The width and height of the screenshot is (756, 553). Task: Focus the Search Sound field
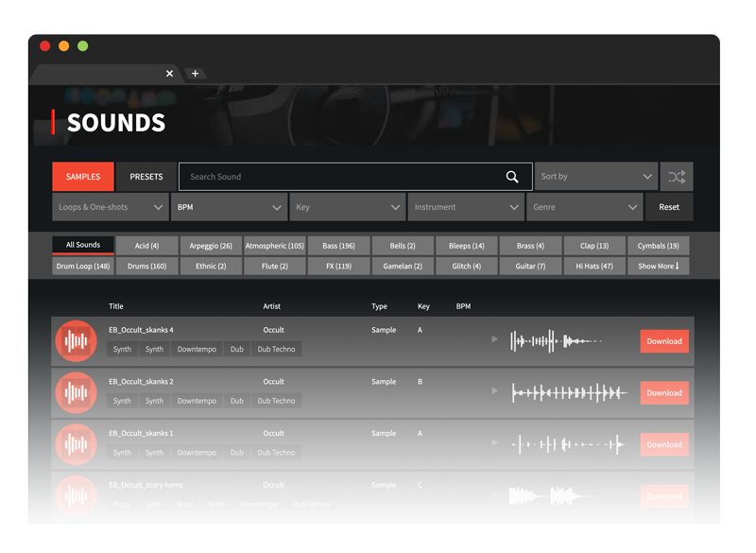(355, 177)
